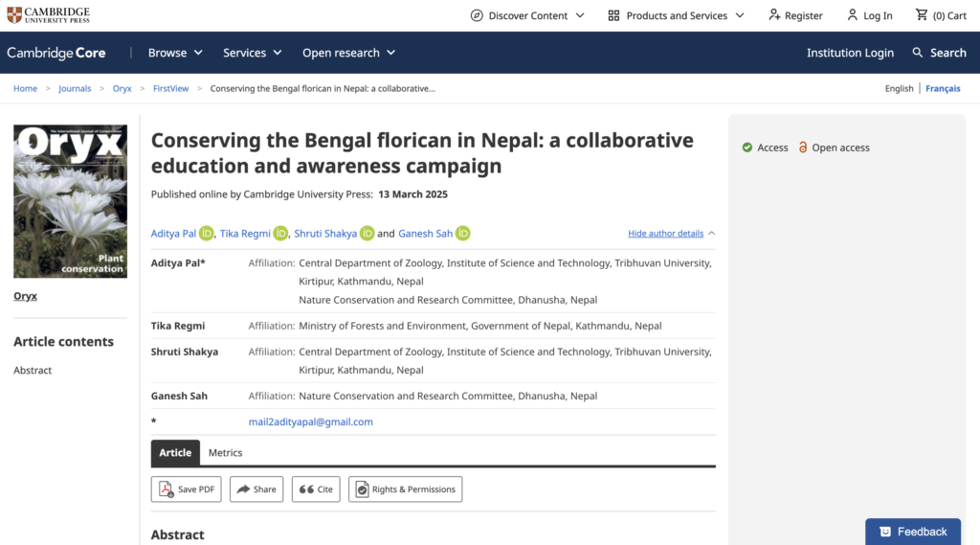Image resolution: width=980 pixels, height=545 pixels.
Task: Open Shruti Shakya's ORCID iD badge
Action: pos(367,234)
